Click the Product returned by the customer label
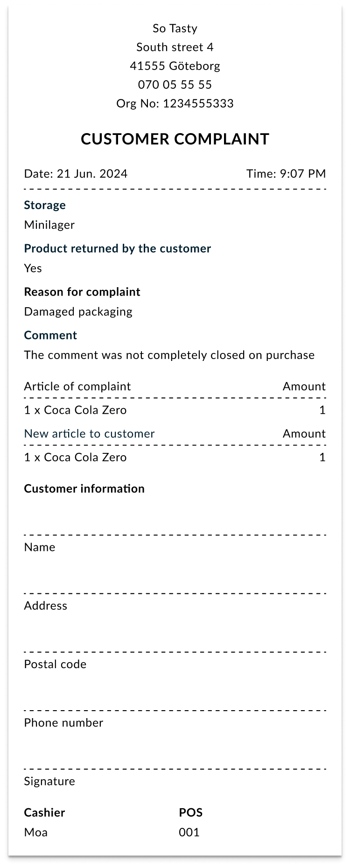 tap(117, 248)
